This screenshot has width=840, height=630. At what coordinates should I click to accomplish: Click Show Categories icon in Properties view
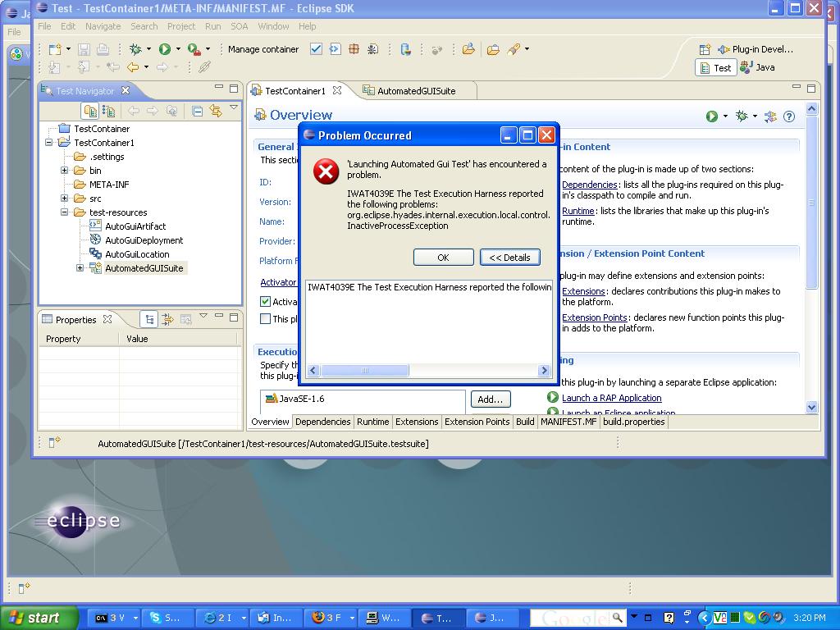tap(149, 320)
